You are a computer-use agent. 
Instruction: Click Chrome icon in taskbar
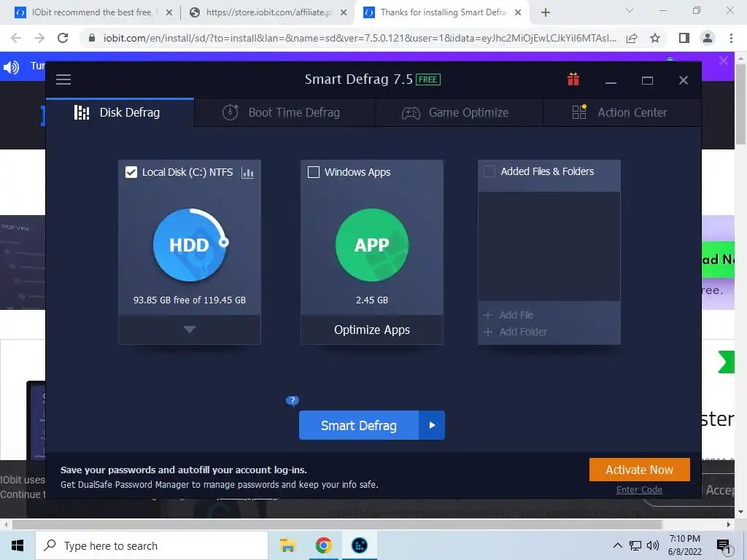323,545
